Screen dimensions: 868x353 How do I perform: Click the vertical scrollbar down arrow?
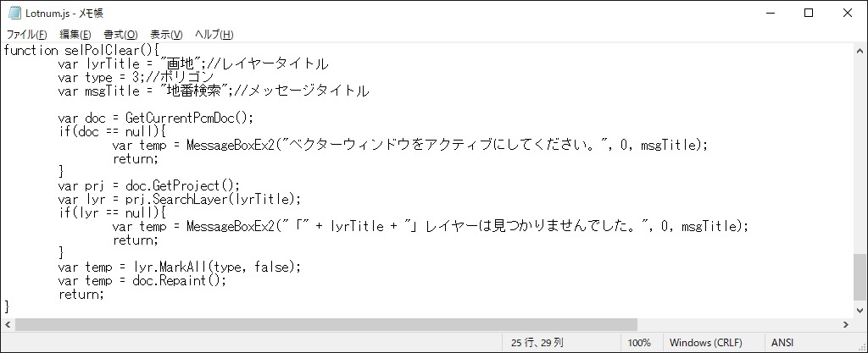(x=860, y=310)
